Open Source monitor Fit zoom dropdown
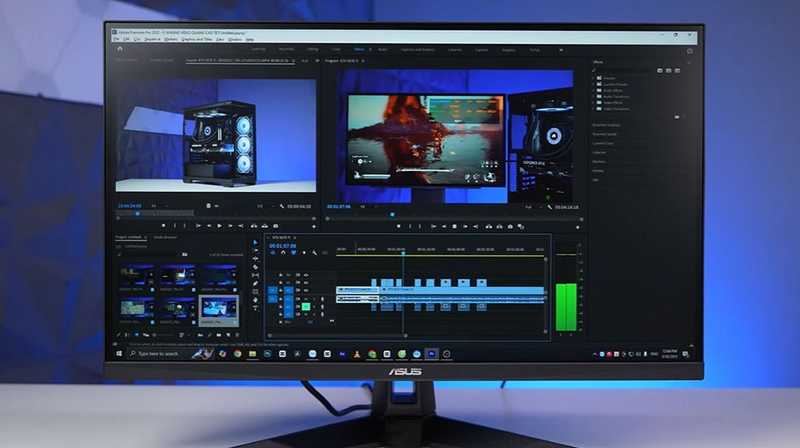 coord(159,206)
